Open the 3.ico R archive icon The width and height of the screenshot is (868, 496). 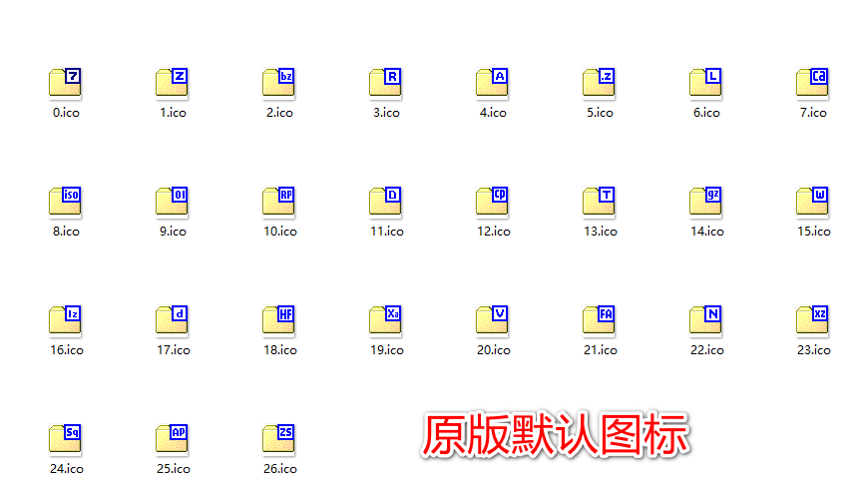pos(386,84)
